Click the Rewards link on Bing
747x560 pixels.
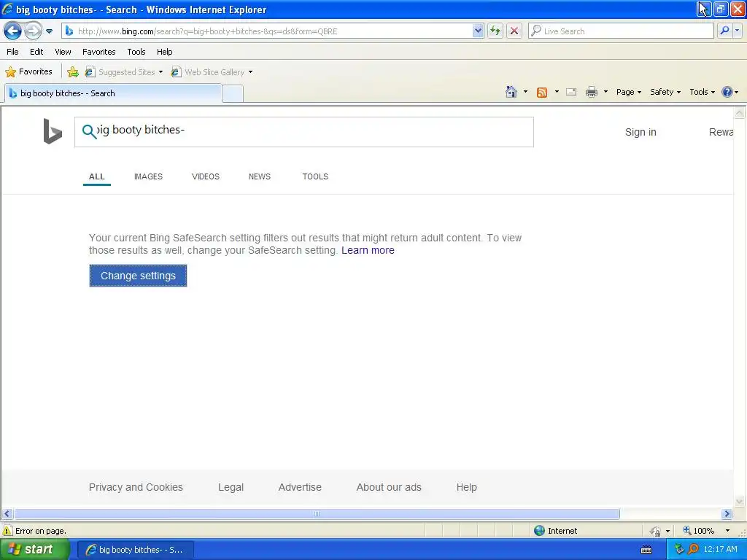coord(721,132)
